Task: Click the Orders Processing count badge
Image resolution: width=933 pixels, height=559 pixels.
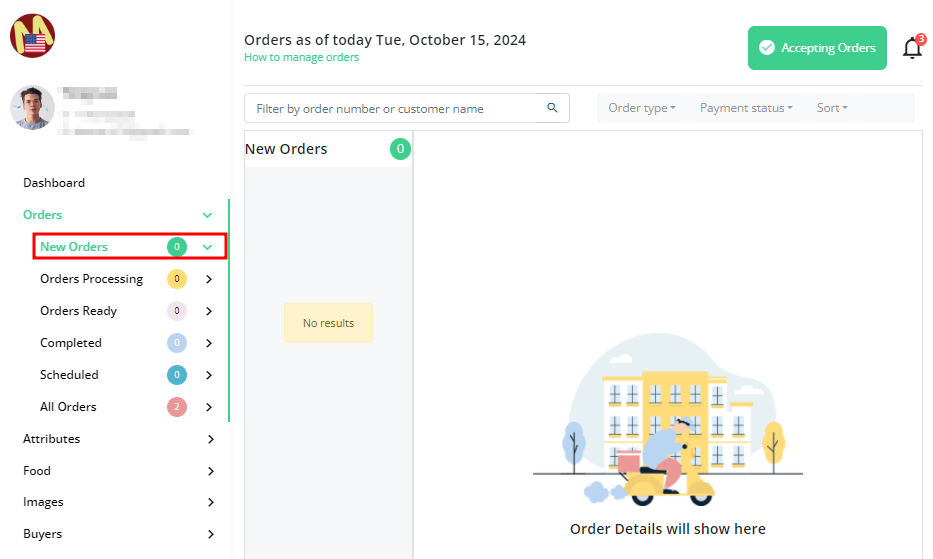Action: pyautogui.click(x=177, y=279)
